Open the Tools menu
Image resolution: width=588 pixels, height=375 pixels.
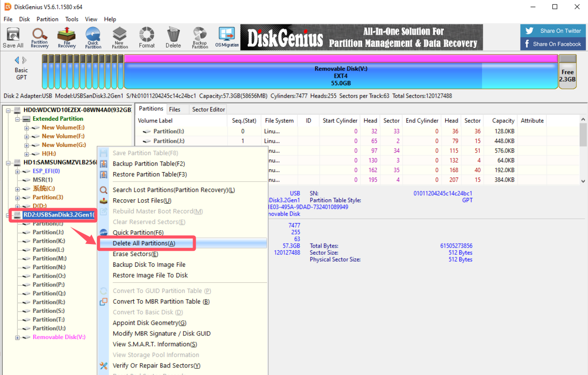71,19
